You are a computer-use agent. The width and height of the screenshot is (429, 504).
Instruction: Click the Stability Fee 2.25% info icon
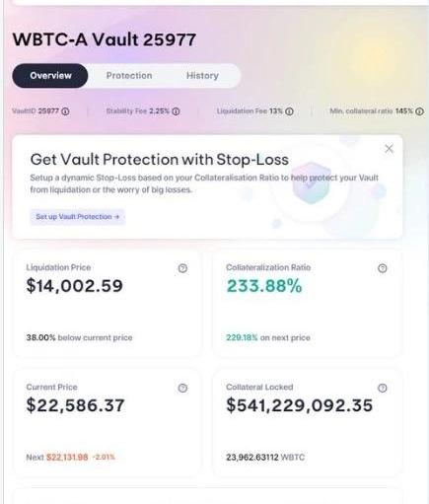[176, 111]
